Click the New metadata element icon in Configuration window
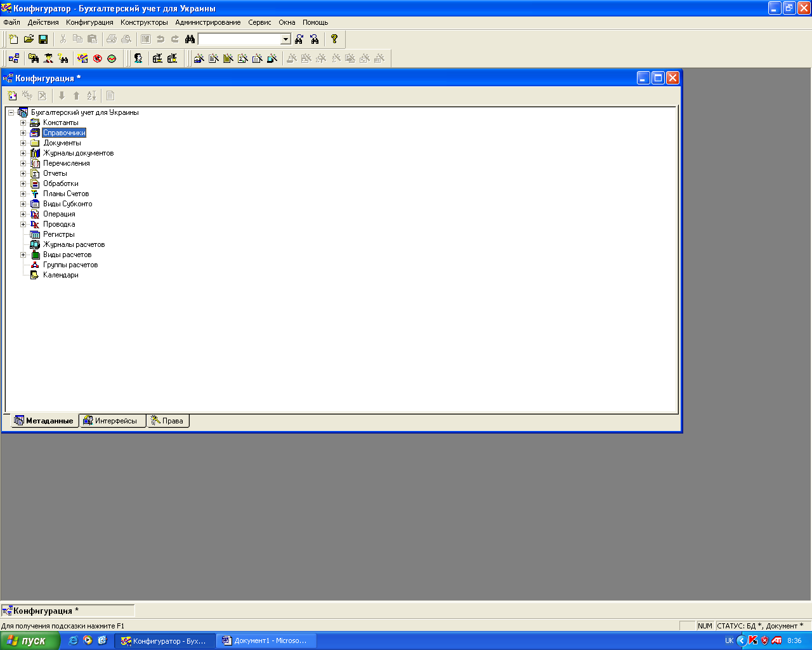Screen dimensions: 812x650 tap(12, 96)
